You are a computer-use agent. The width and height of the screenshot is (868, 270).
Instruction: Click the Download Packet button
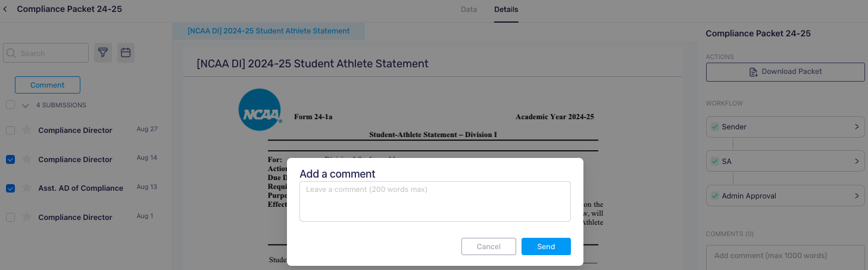pos(785,72)
